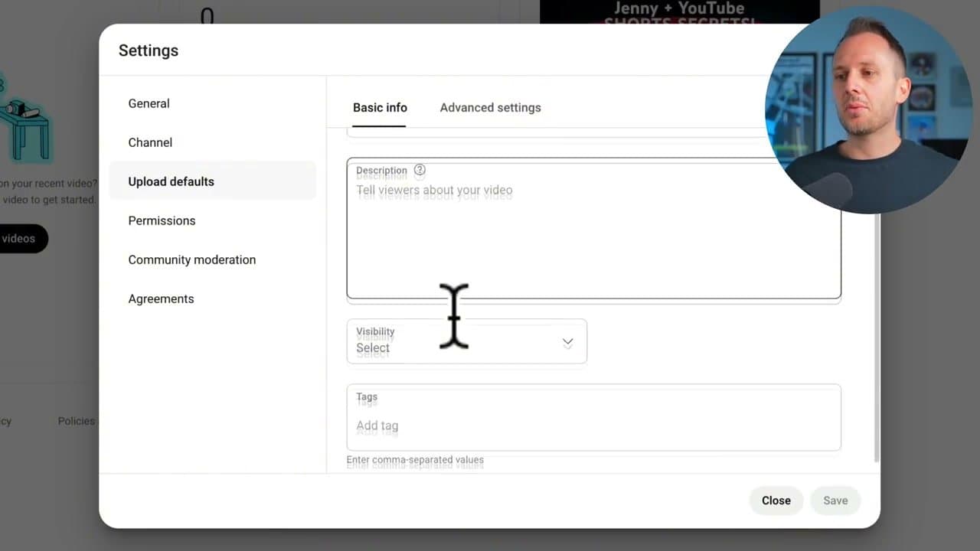Open the Description help tooltip icon

coord(420,170)
